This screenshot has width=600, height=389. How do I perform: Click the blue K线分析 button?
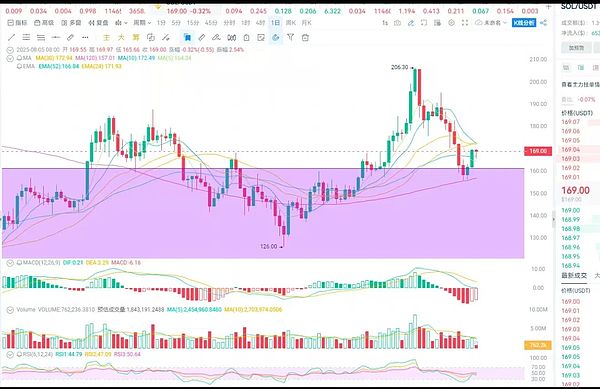coord(524,23)
